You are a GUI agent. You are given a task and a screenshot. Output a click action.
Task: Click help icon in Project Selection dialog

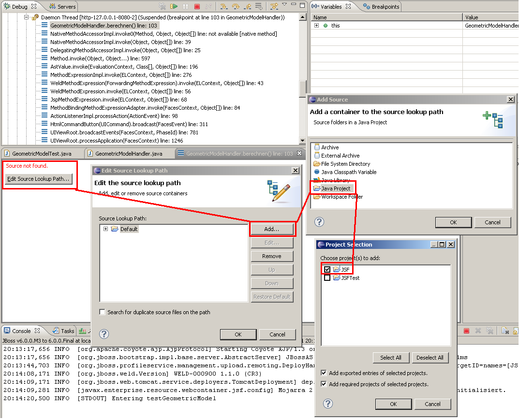click(327, 404)
